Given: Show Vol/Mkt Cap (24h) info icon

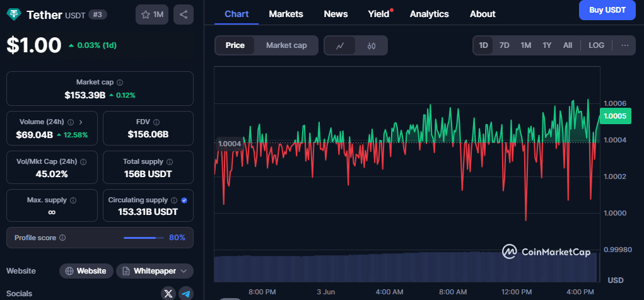Looking at the screenshot, I should point(83,162).
